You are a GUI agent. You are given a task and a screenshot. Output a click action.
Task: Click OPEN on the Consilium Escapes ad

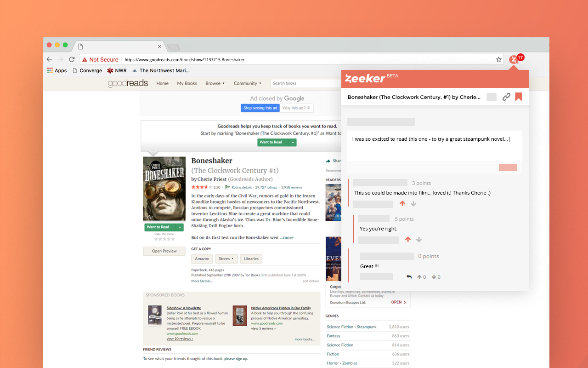click(x=398, y=302)
